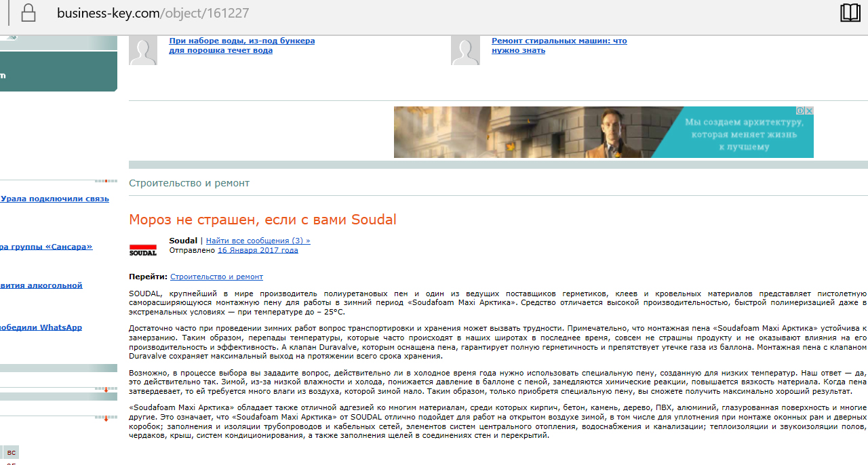
Task: Click the bold "Перейти:" label
Action: 148,277
